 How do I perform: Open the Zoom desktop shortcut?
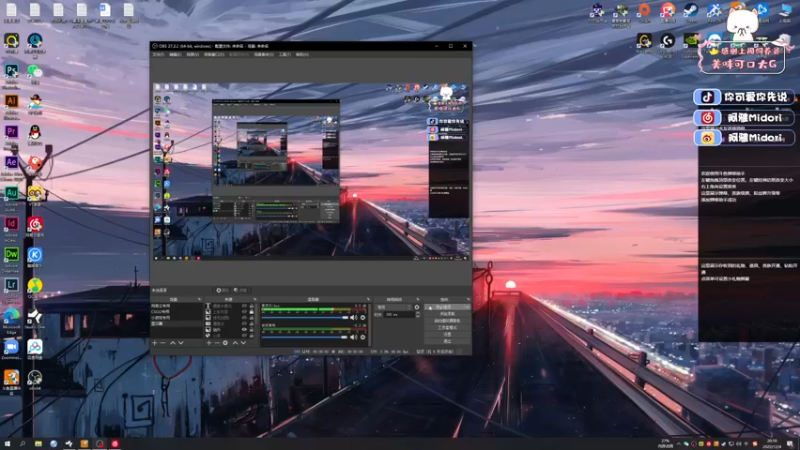tap(11, 347)
